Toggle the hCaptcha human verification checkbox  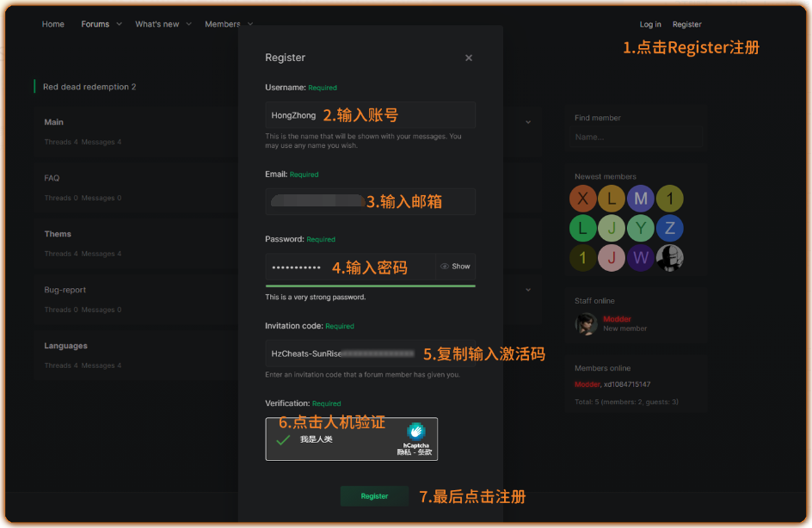[282, 439]
